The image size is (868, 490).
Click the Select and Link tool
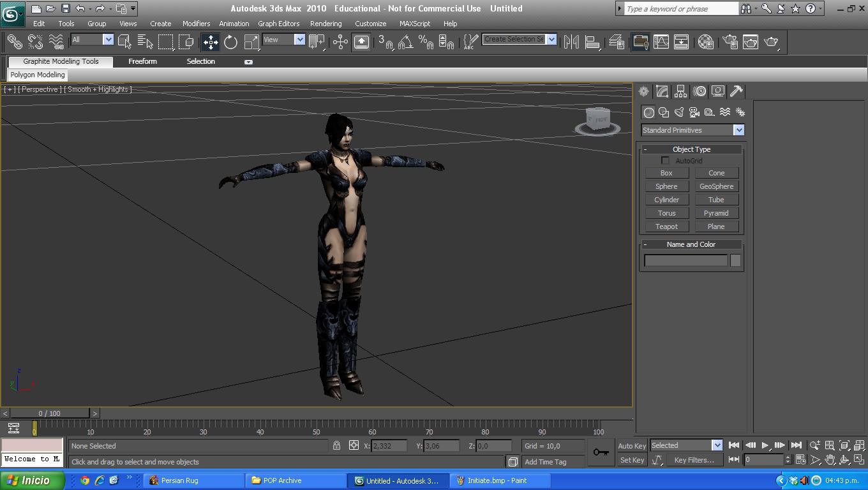click(x=14, y=42)
